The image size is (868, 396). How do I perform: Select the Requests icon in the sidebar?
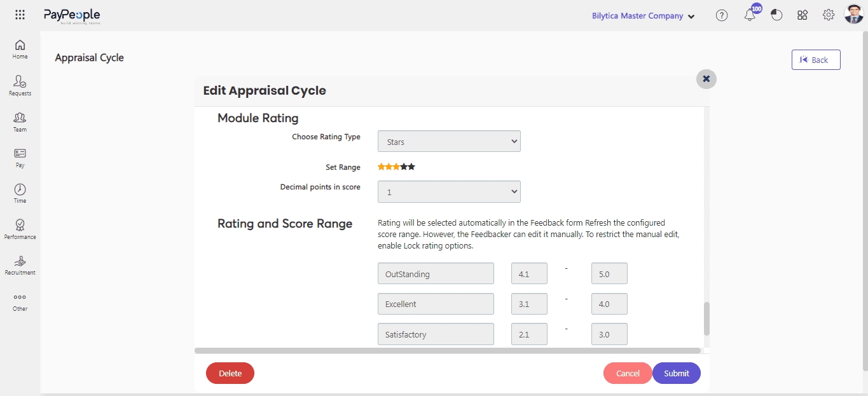20,85
